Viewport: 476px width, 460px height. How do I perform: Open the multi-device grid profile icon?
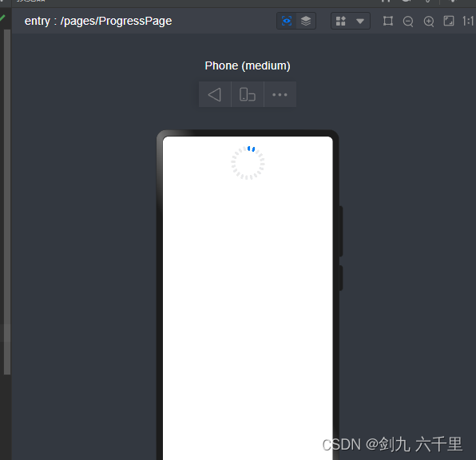coord(340,21)
